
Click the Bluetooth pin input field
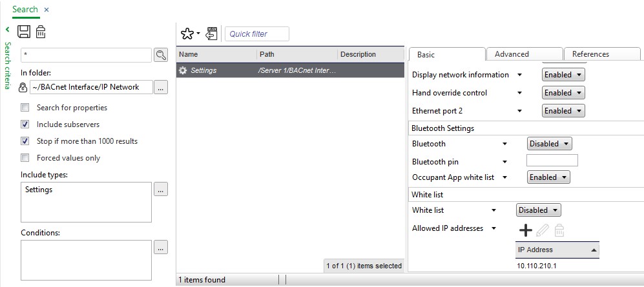552,161
